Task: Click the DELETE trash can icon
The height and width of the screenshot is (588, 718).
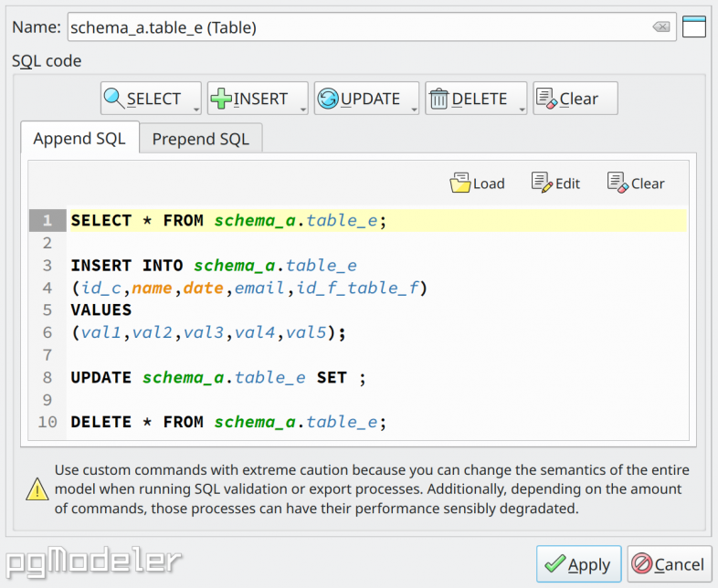Action: 438,99
